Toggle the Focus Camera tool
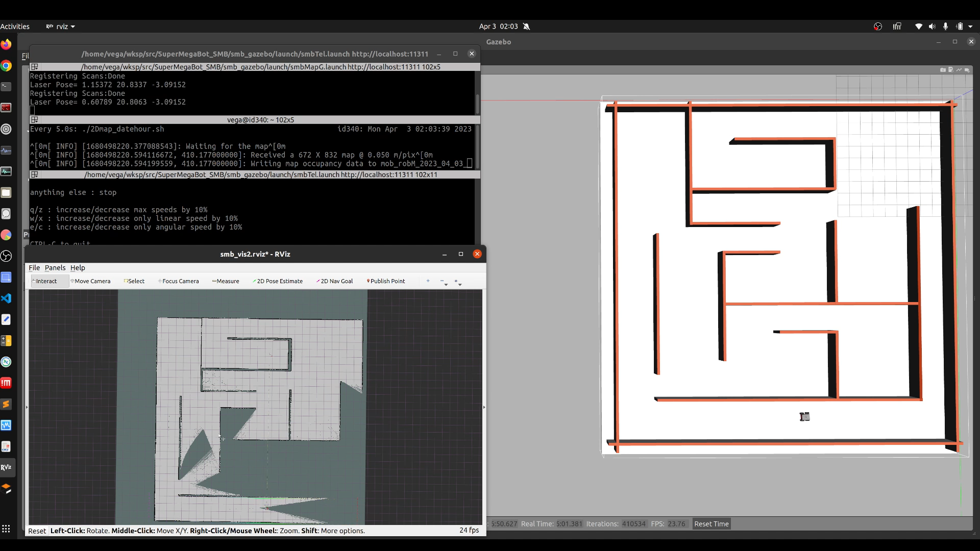The image size is (980, 551). (179, 281)
